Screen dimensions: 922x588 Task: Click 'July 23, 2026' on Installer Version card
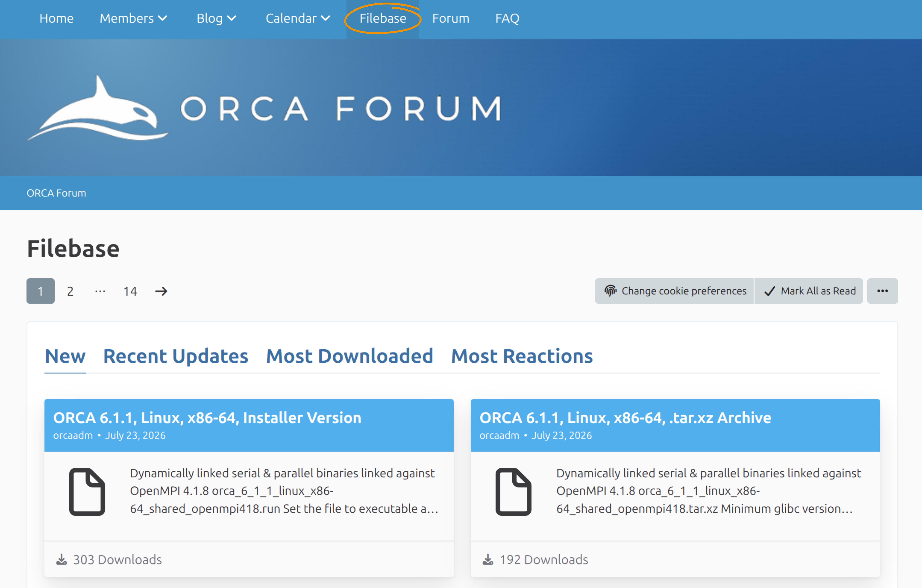(x=135, y=436)
